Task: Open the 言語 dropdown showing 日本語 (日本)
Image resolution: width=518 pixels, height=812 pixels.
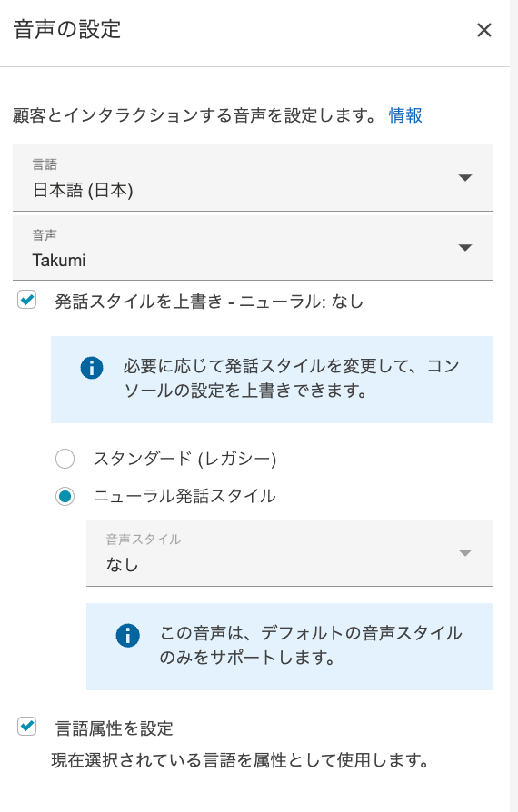Action: tap(253, 178)
